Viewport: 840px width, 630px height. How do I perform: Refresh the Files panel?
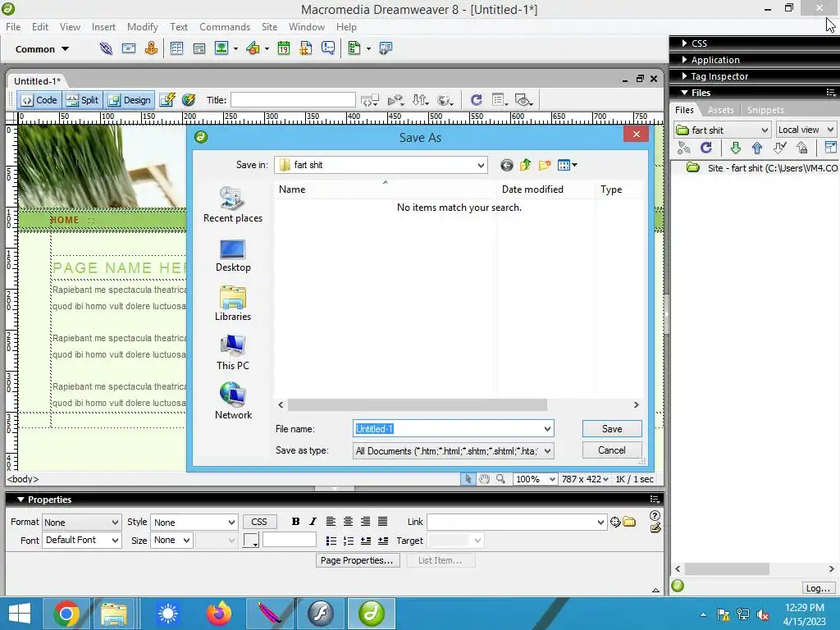click(x=706, y=148)
